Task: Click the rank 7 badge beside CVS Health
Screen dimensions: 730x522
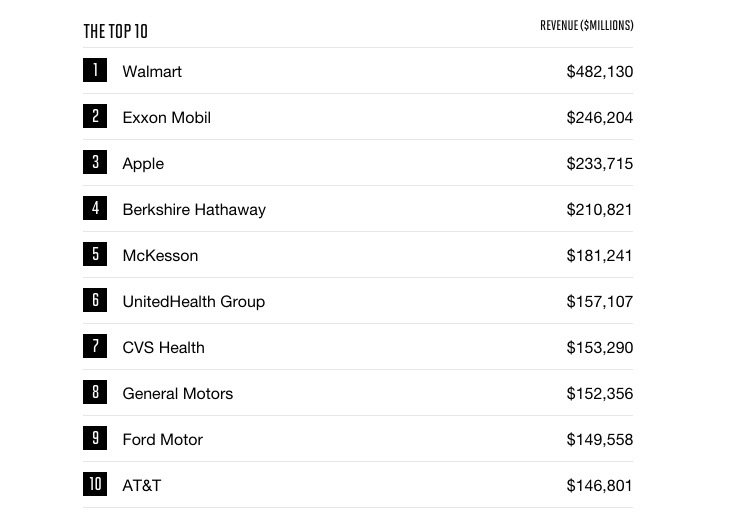Action: click(x=95, y=346)
